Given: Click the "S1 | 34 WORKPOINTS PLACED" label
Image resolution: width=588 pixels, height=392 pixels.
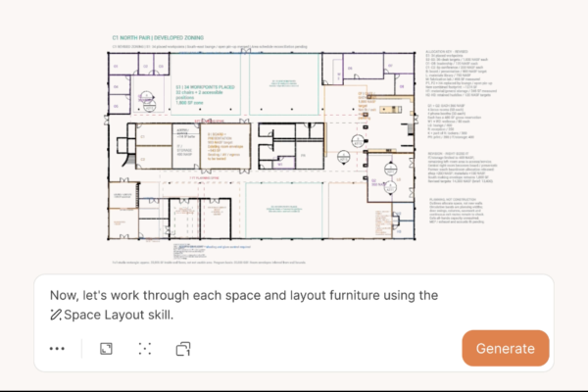Looking at the screenshot, I should tap(205, 87).
